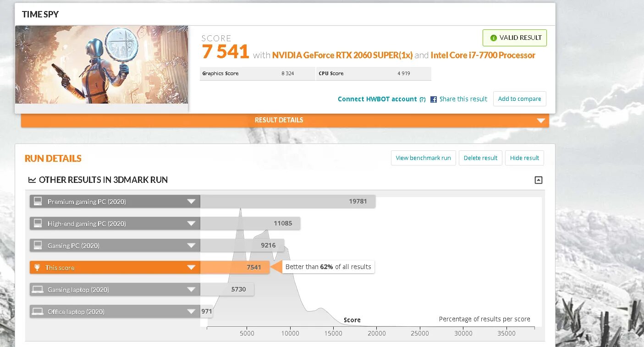Click the HWBOT help question mark
Viewport: 644px width, 347px height.
point(422,99)
